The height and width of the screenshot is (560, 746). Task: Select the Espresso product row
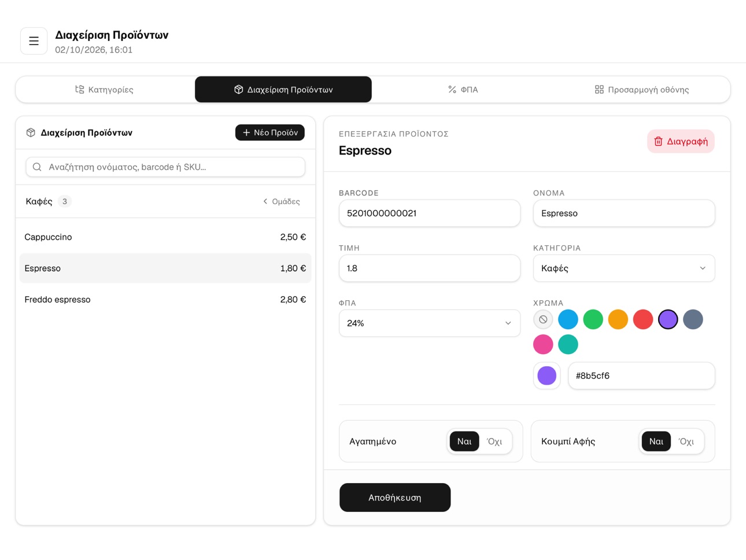pos(165,268)
